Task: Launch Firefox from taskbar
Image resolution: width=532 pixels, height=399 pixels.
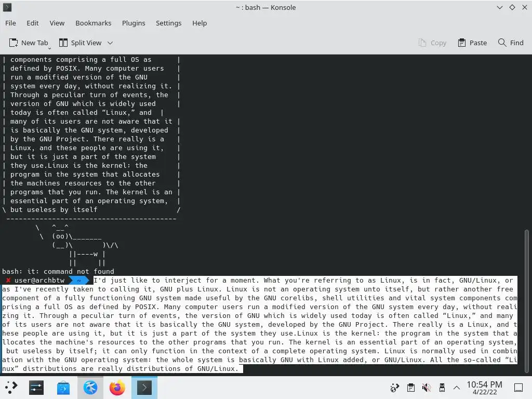Action: tap(117, 388)
